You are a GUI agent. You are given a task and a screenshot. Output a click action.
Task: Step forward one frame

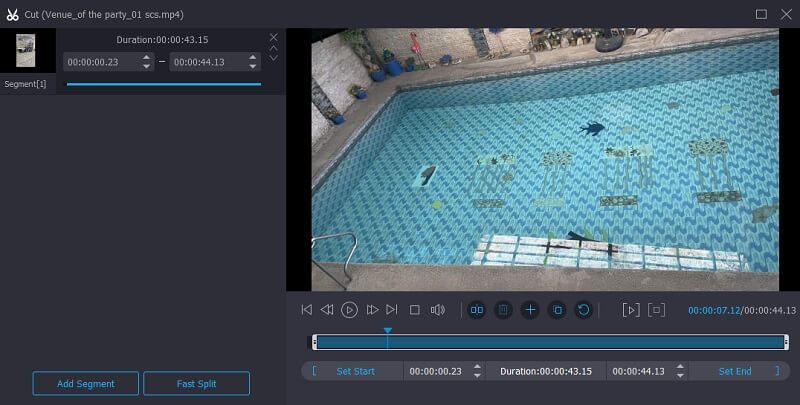point(372,310)
